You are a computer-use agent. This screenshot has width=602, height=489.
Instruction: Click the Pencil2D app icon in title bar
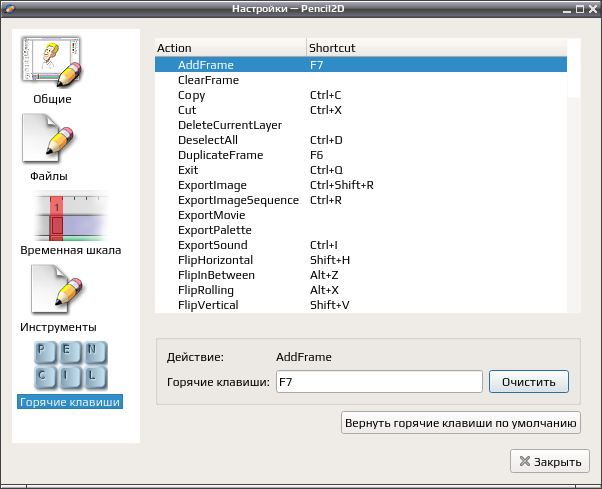tap(10, 8)
